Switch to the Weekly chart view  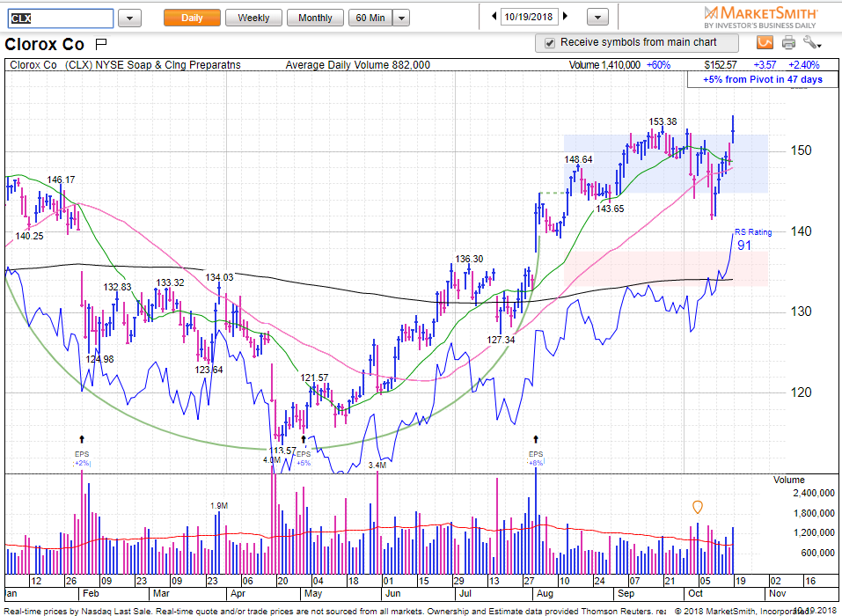(x=253, y=18)
